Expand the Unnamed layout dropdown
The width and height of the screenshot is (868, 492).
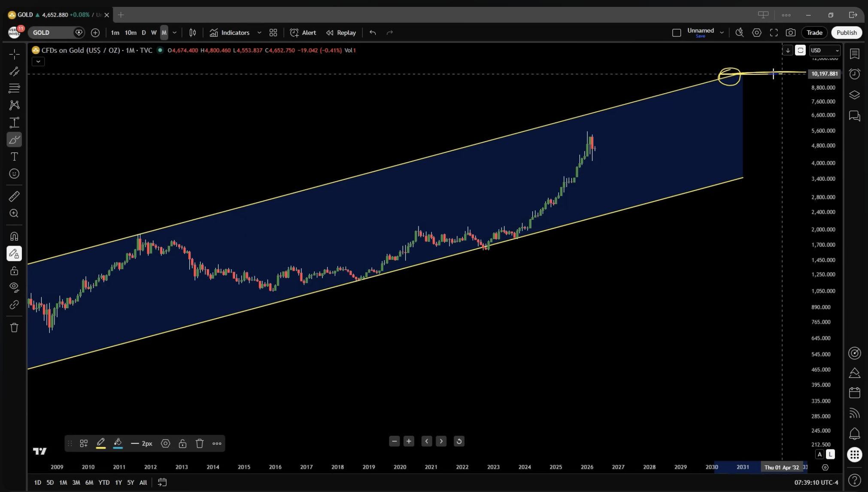pyautogui.click(x=722, y=33)
